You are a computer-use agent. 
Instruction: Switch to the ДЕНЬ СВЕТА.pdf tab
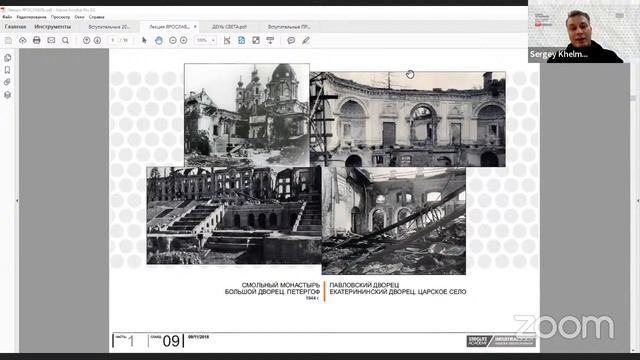click(229, 27)
